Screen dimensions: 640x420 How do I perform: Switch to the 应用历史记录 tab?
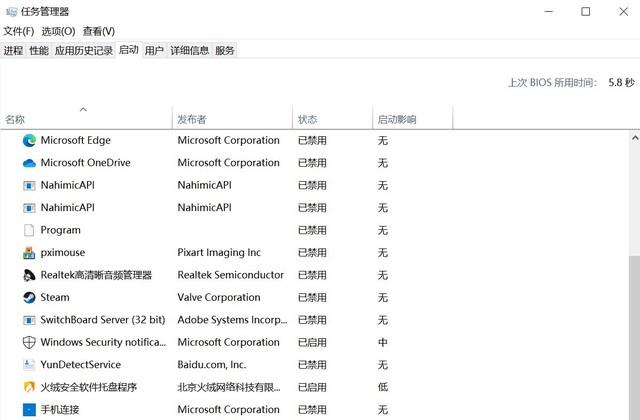tap(84, 51)
